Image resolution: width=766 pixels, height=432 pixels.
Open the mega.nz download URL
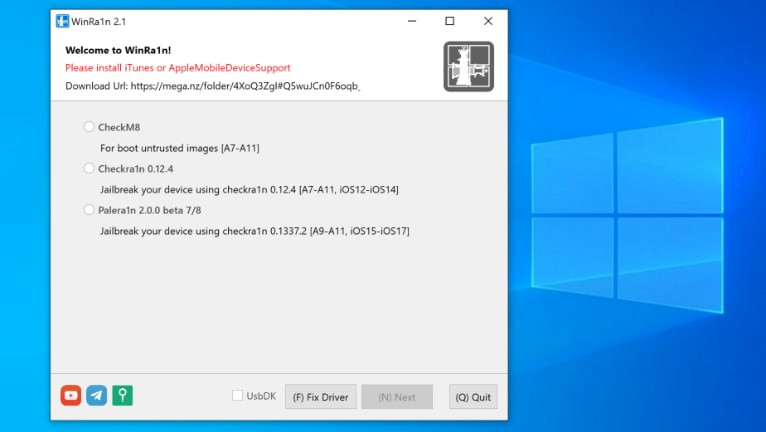tap(245, 86)
